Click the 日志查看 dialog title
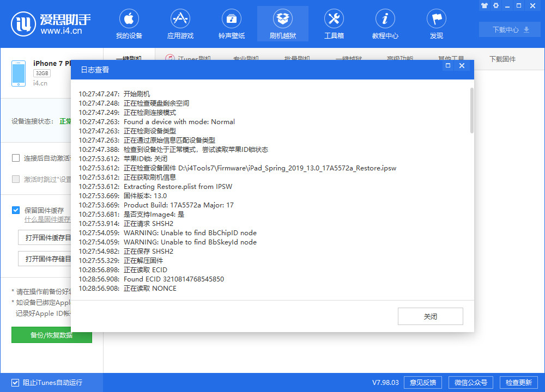 click(95, 70)
